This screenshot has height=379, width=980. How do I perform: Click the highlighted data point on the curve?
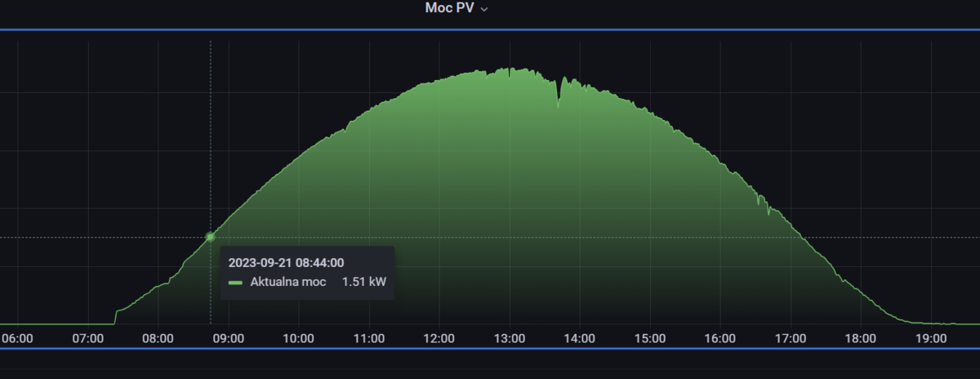[x=211, y=237]
